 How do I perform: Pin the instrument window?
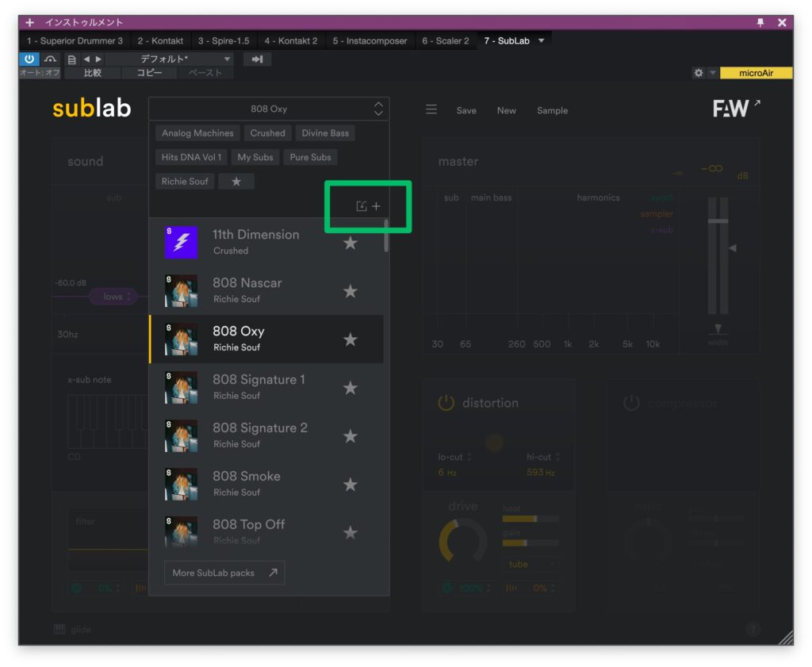coord(760,22)
